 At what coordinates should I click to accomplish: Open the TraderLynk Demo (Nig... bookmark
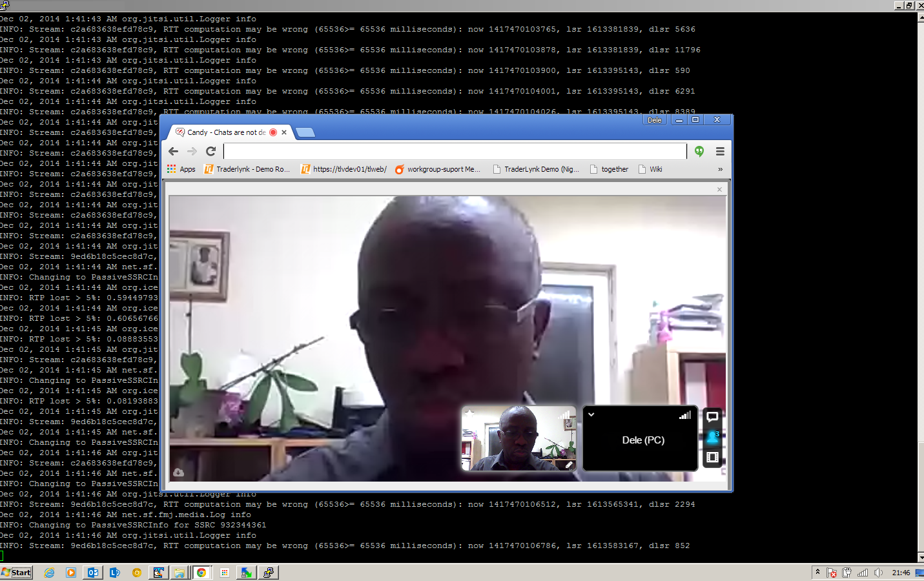click(x=536, y=169)
